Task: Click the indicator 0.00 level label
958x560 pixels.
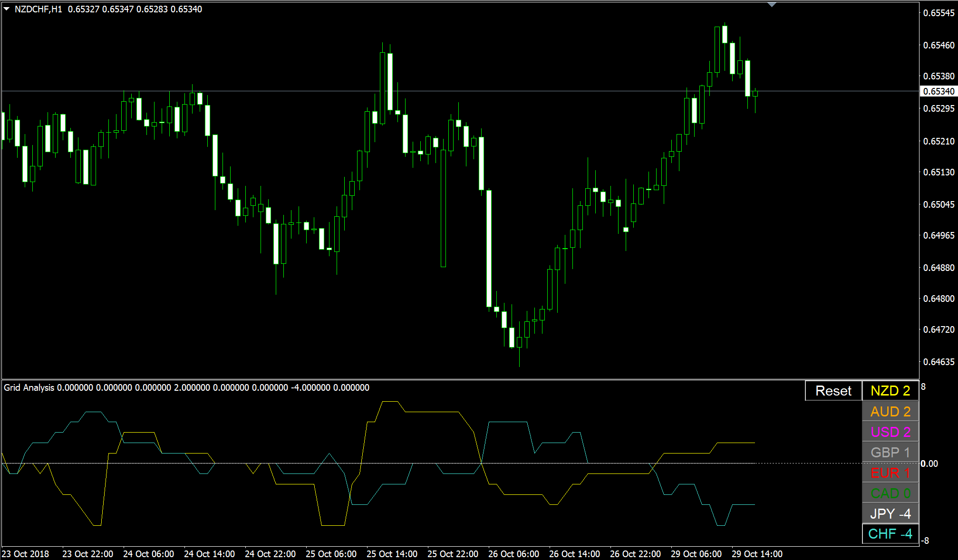Action: tap(929, 463)
